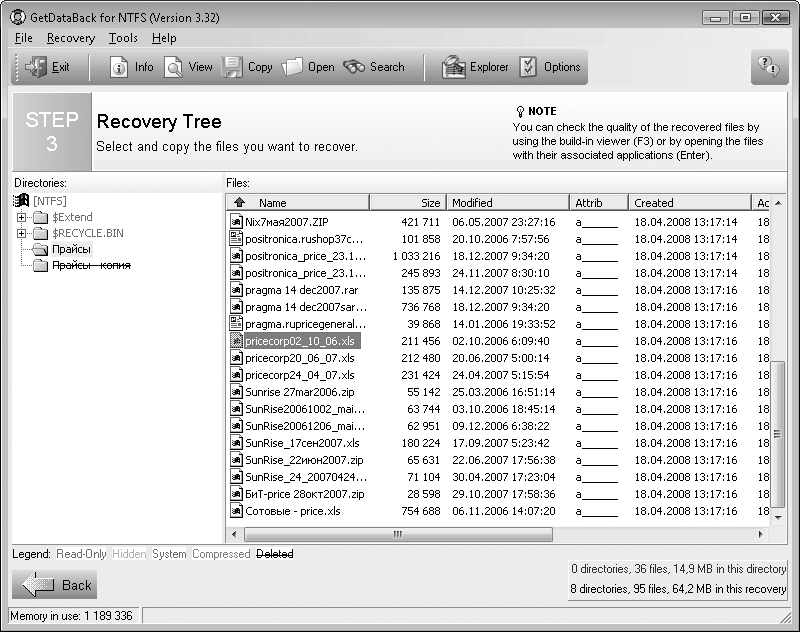
Task: Select the deleted Прайсы - копия folder
Action: point(91,265)
